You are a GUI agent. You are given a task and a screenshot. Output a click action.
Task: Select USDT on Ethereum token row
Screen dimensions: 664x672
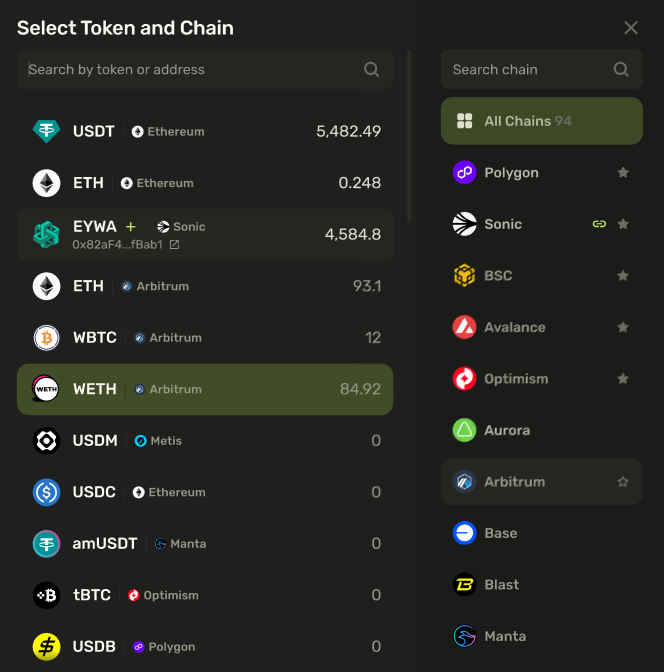point(205,131)
